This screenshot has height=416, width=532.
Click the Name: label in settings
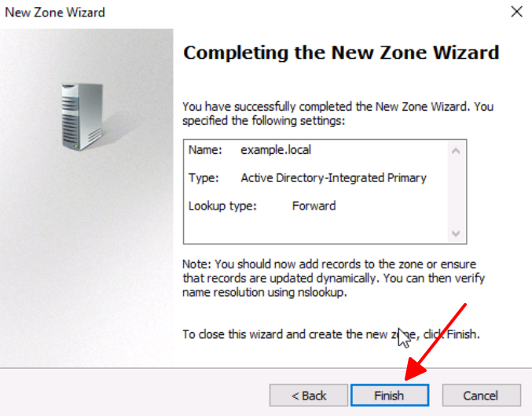click(205, 150)
